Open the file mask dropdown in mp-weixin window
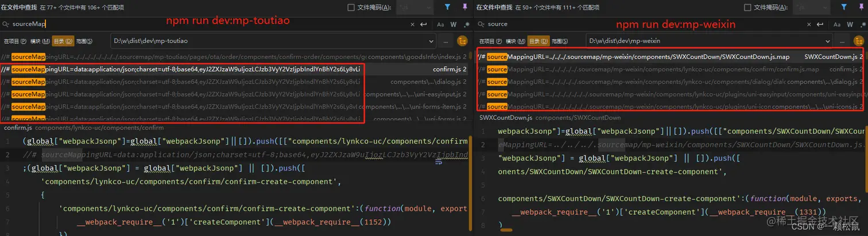This screenshot has width=868, height=236. click(812, 7)
